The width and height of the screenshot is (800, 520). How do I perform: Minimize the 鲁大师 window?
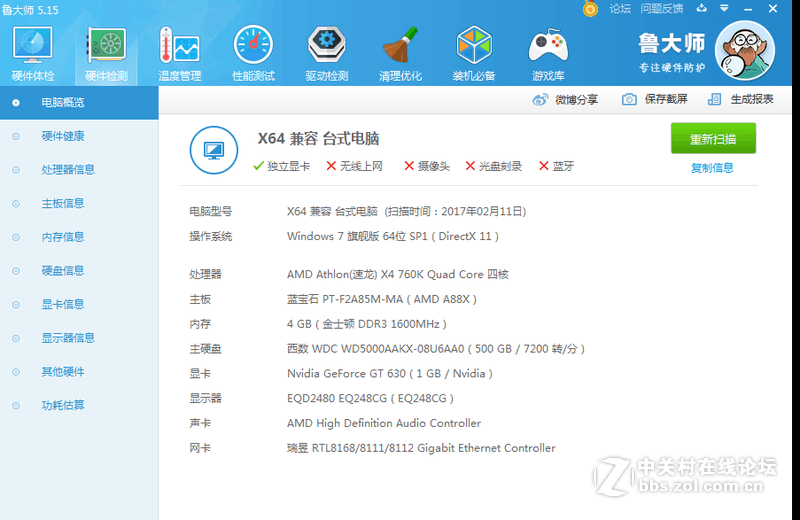click(x=748, y=9)
